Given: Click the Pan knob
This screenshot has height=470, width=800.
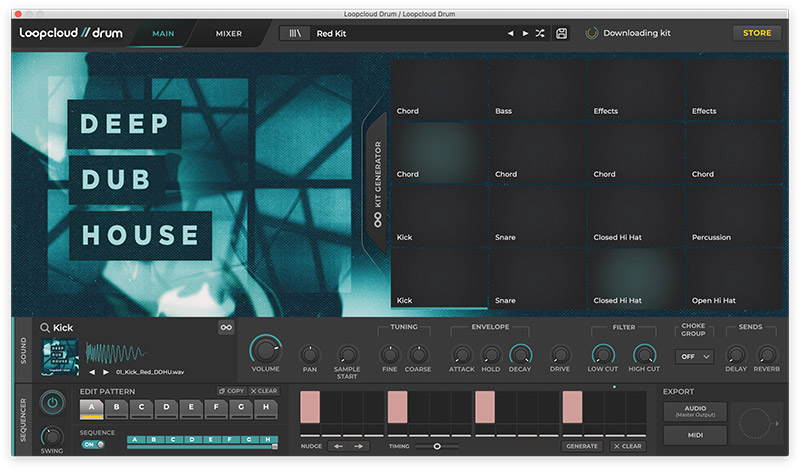Looking at the screenshot, I should point(310,355).
